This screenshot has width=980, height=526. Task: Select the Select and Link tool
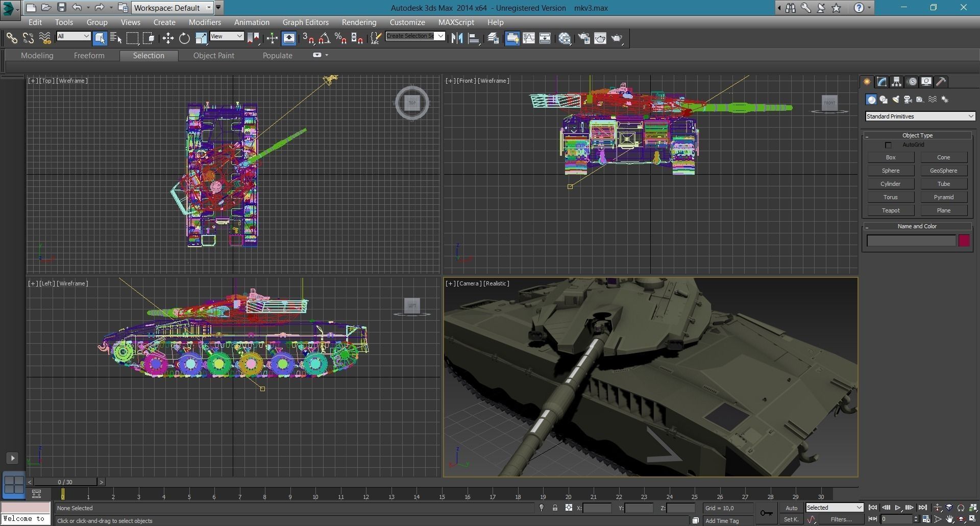click(x=11, y=38)
